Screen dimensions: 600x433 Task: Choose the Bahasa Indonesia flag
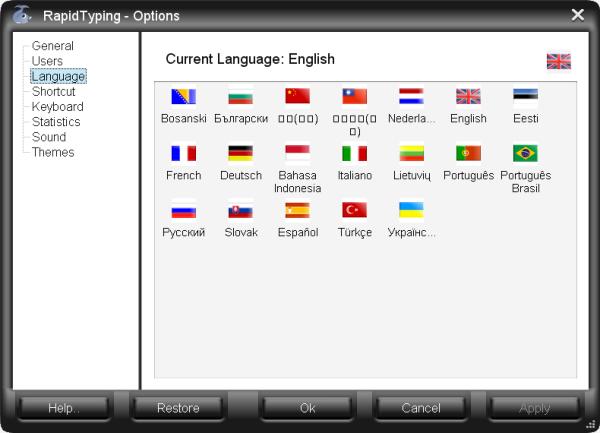tap(298, 153)
